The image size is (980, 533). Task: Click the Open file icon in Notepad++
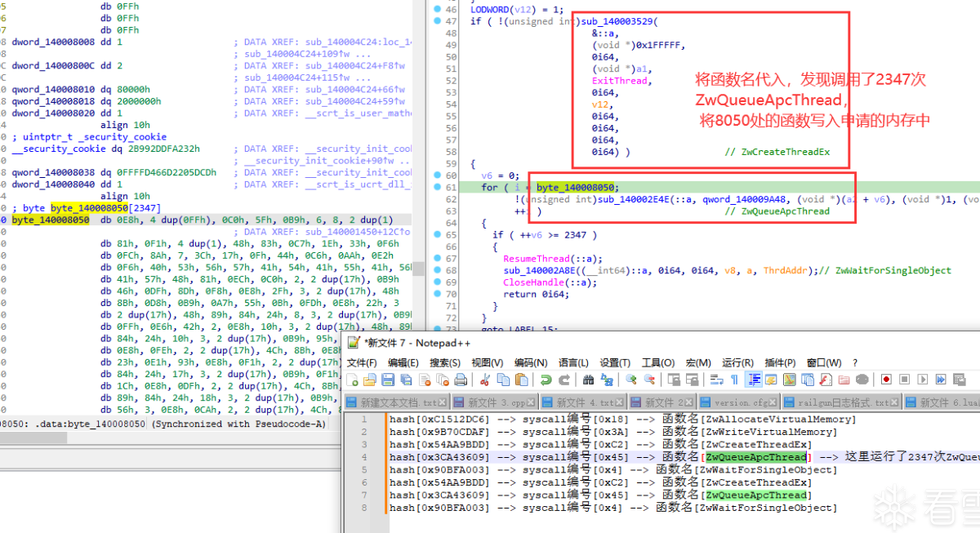(369, 379)
